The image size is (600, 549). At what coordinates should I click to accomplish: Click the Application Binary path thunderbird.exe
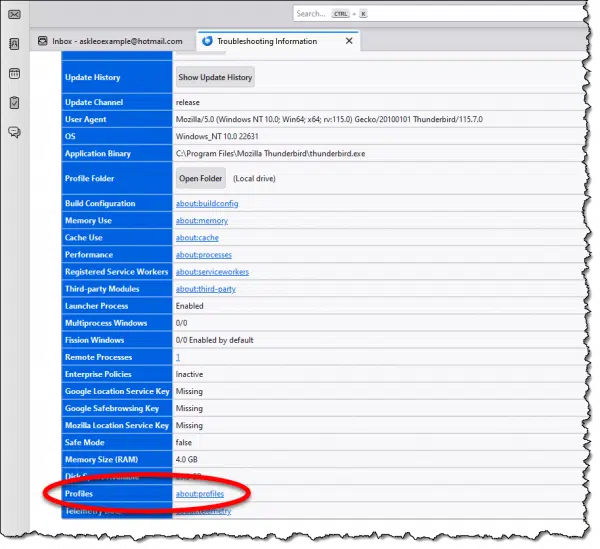tap(271, 153)
